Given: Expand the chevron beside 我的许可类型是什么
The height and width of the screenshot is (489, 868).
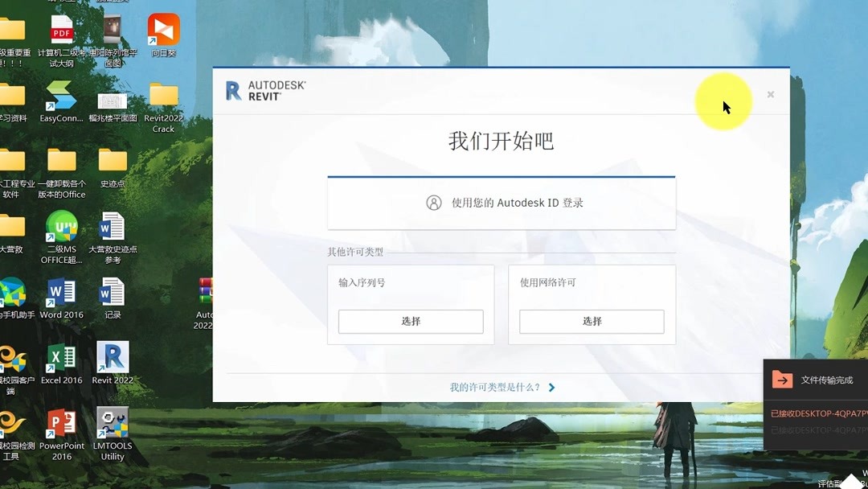Looking at the screenshot, I should click(x=551, y=387).
